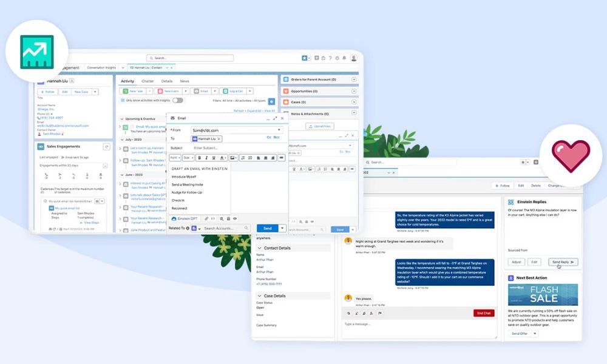Screen dimensions: 607x364
Task: Align text right in the front email composer
Action: (273, 158)
